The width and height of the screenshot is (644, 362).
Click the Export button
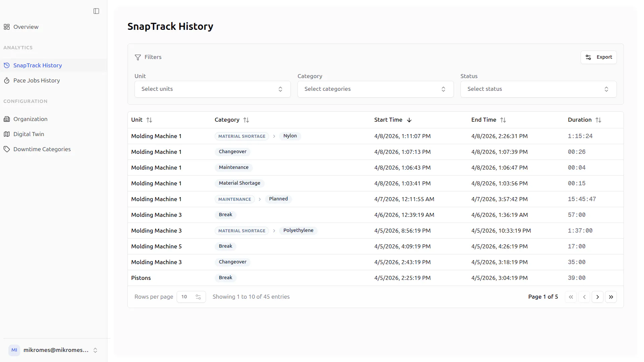tap(599, 57)
